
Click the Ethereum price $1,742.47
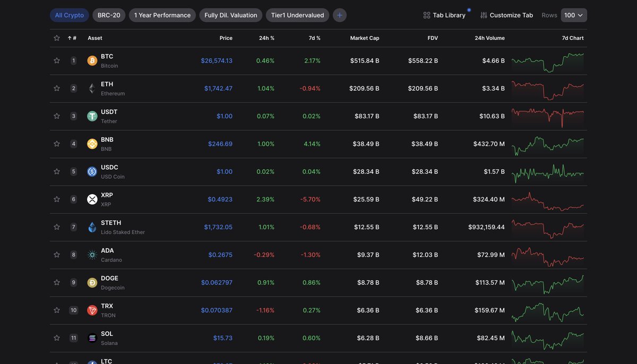point(218,88)
